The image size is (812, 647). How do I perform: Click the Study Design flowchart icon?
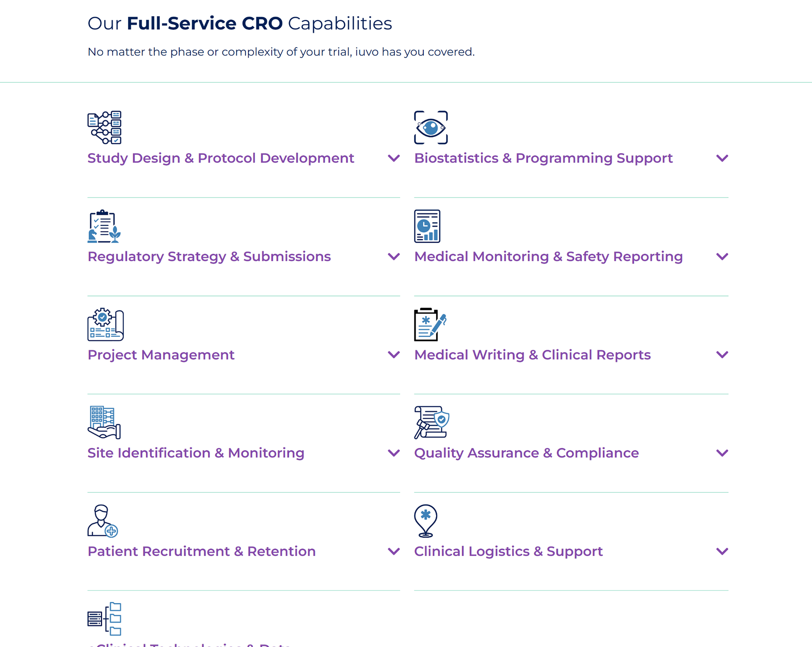pyautogui.click(x=104, y=128)
